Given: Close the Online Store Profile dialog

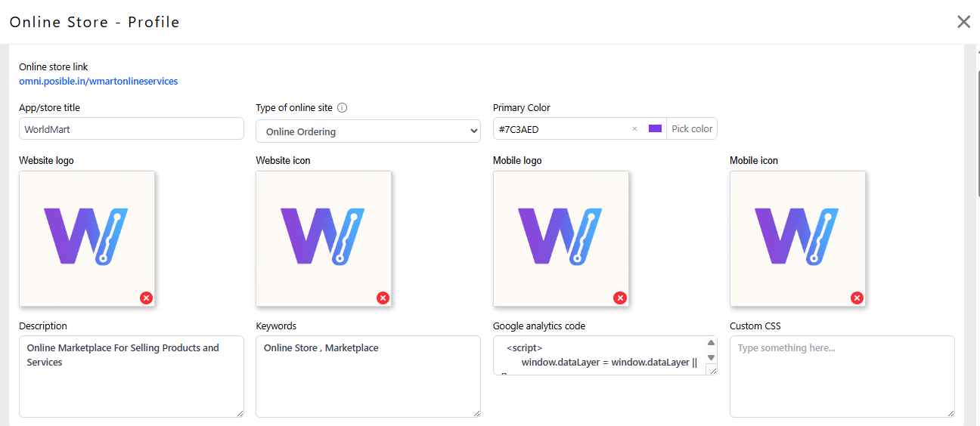Looking at the screenshot, I should (963, 22).
